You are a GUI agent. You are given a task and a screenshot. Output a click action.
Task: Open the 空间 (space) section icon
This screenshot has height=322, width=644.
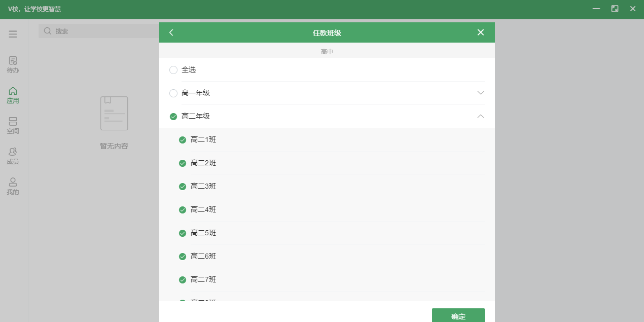13,124
